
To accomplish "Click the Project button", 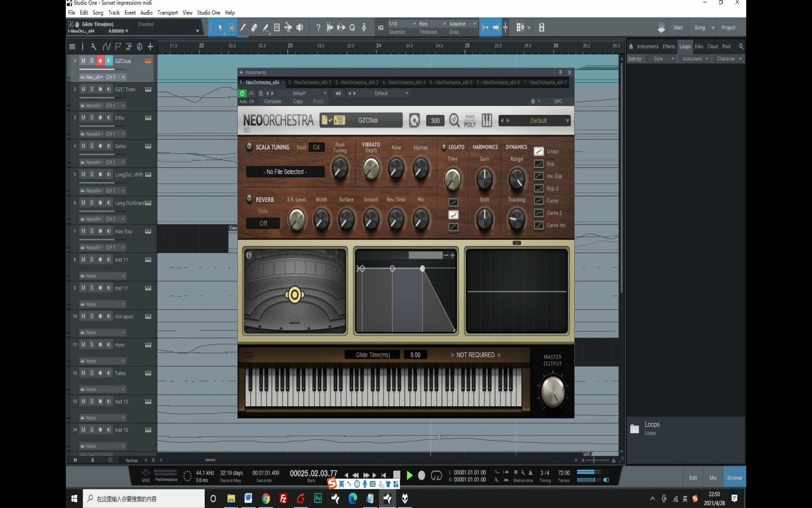I will coord(728,28).
